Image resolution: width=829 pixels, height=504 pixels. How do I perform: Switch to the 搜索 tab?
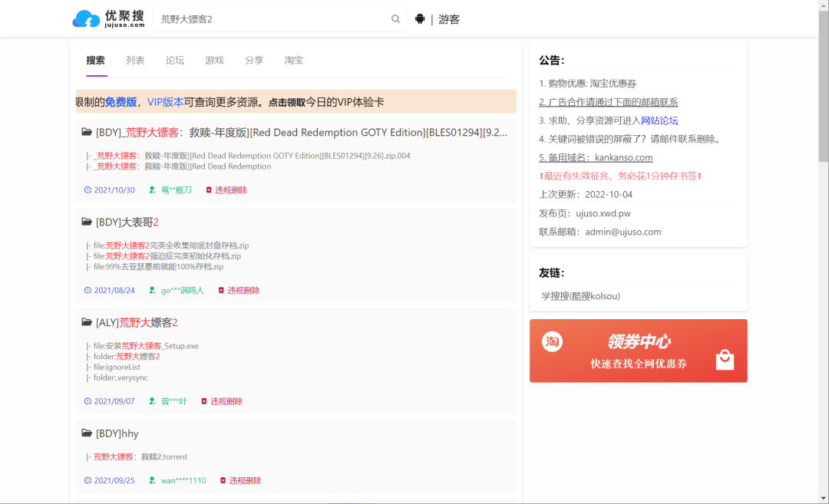96,61
